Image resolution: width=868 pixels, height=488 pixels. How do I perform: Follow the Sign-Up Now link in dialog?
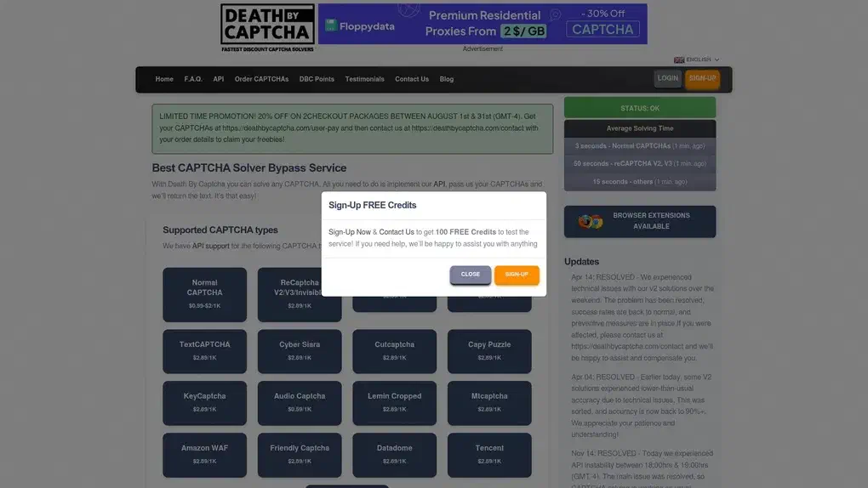pyautogui.click(x=349, y=232)
